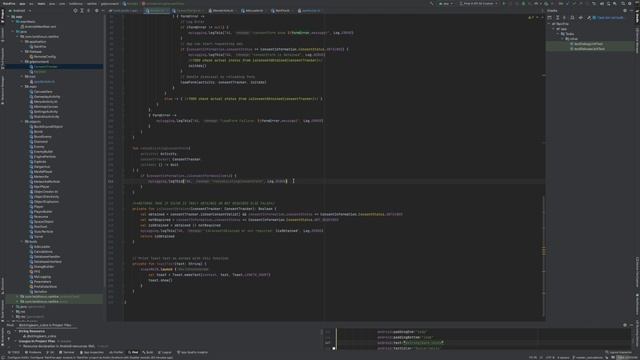640x360 pixels.
Task: Click Expand All in Project panel
Action: 82,11
